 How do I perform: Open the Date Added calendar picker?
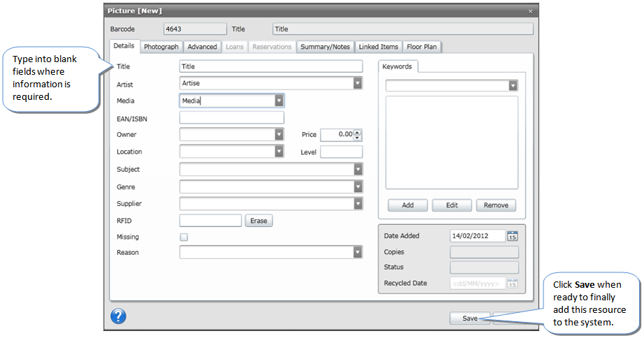(512, 236)
